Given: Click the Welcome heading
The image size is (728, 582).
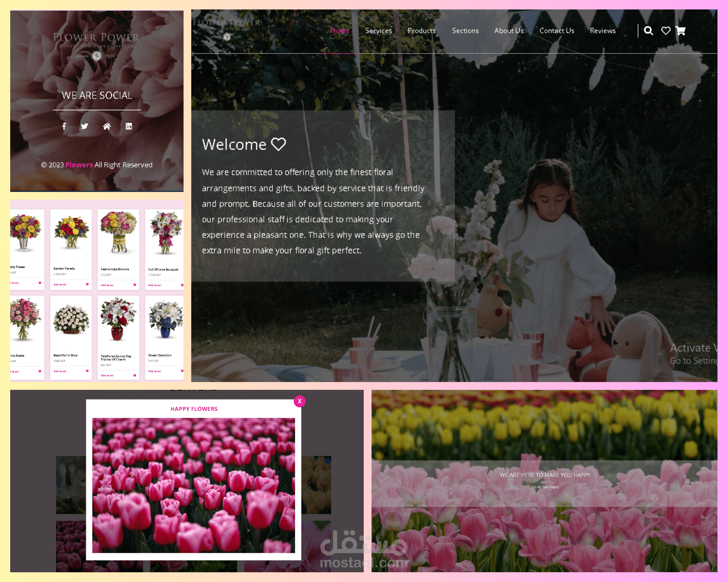Looking at the screenshot, I should [x=234, y=144].
